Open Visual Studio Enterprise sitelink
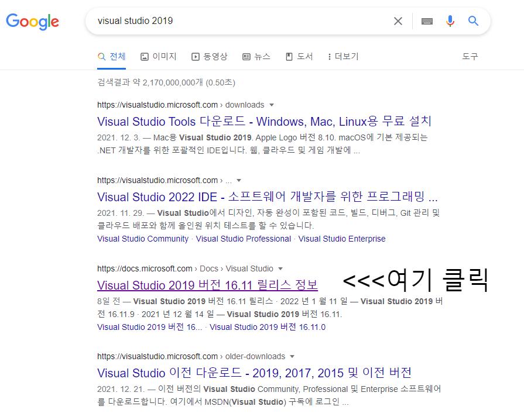The image size is (524, 420). click(x=342, y=239)
